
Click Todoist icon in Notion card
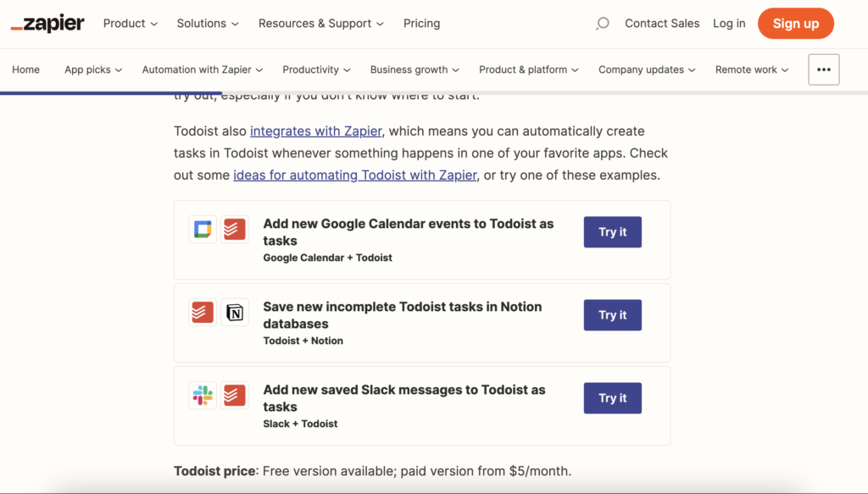pos(203,312)
